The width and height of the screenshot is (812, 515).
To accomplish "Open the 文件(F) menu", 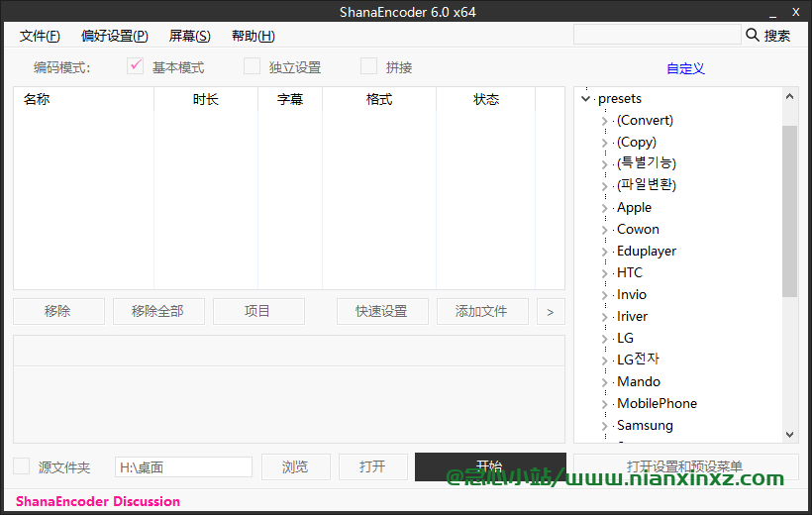I will (40, 36).
